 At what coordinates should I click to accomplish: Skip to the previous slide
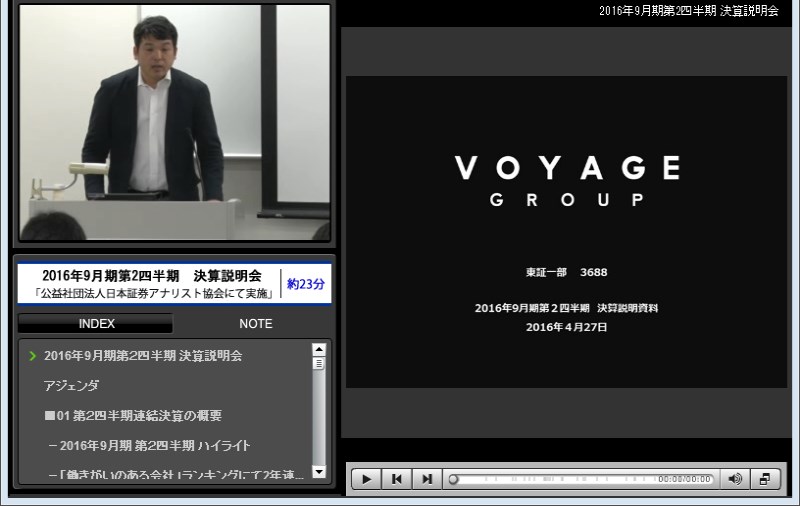(x=396, y=479)
